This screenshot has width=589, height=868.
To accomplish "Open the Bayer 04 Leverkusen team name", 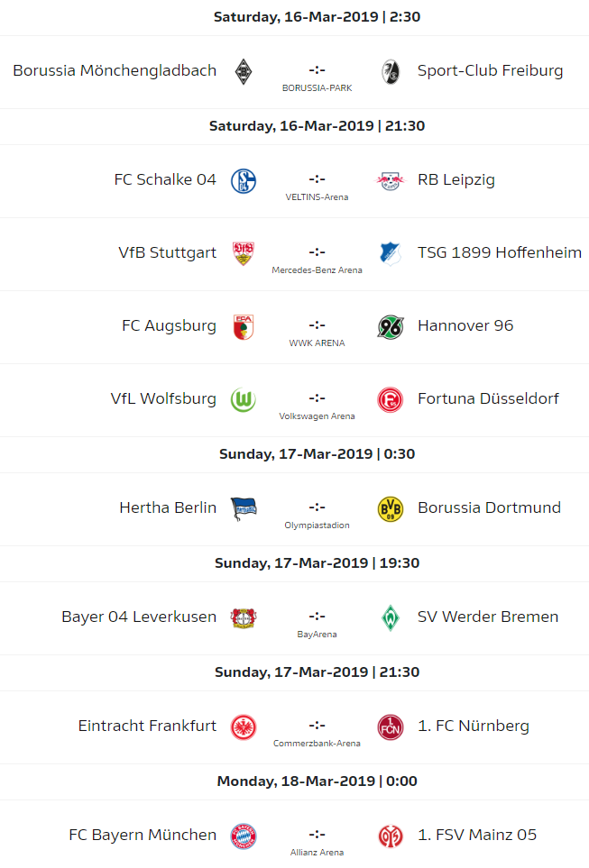I will click(x=139, y=617).
